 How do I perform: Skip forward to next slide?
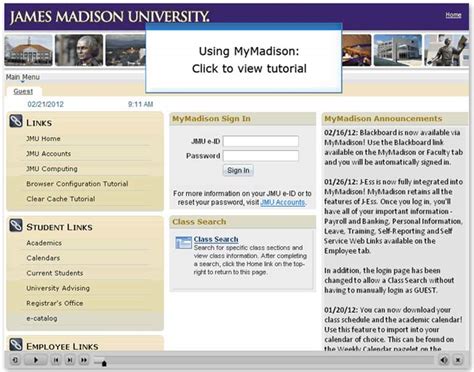point(70,360)
